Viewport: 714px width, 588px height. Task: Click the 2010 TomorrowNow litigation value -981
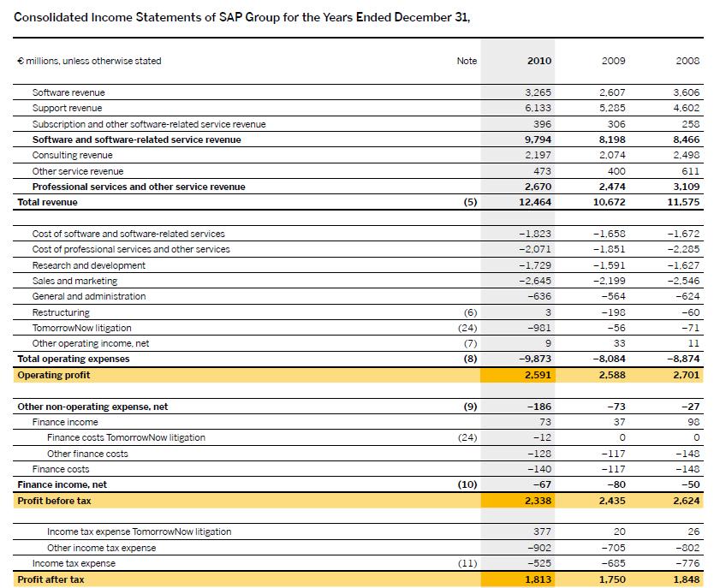[x=539, y=328]
